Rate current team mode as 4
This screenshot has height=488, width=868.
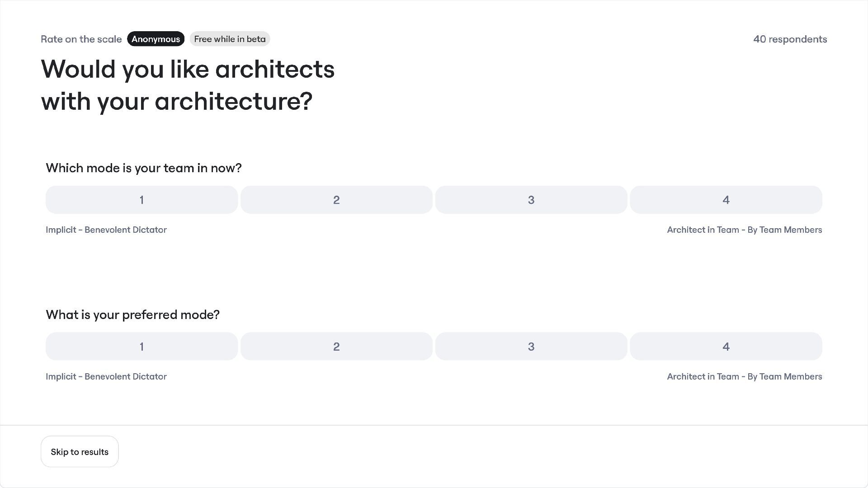click(x=726, y=200)
